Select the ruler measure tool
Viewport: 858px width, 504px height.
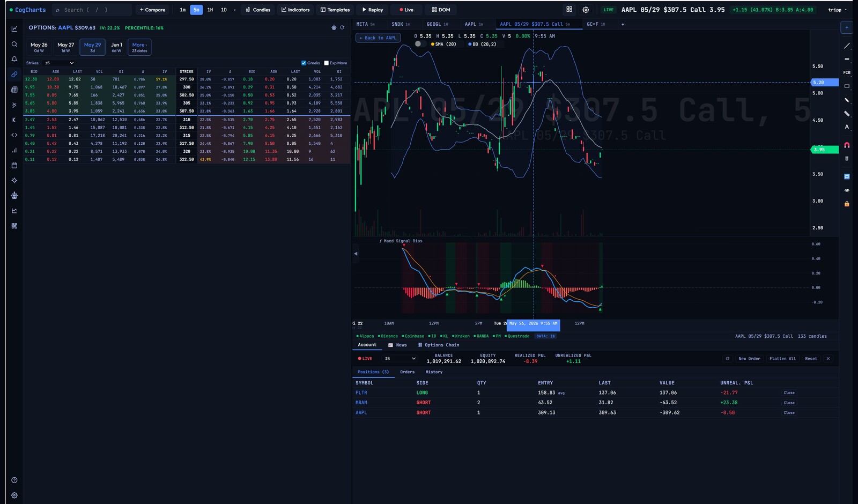click(847, 114)
